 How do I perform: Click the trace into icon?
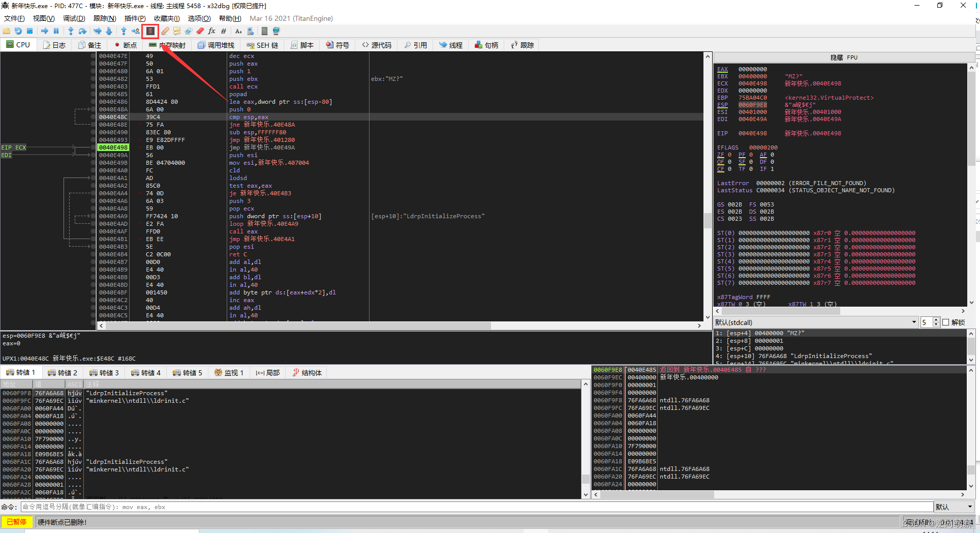click(x=98, y=31)
